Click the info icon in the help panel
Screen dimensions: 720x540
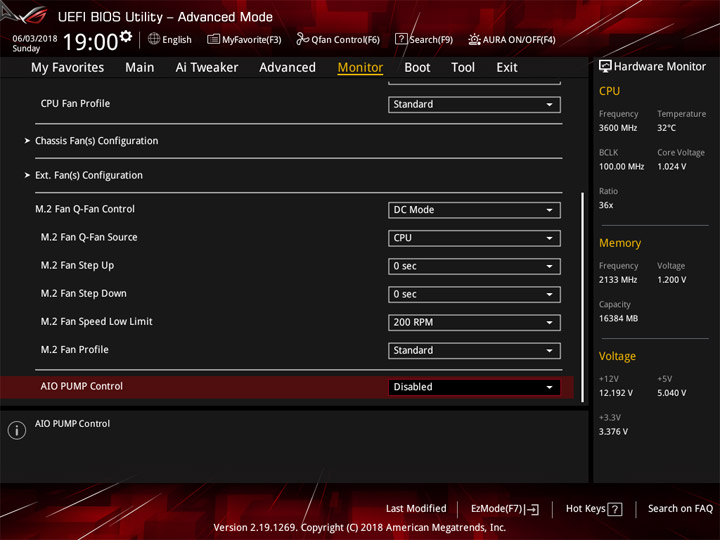[x=17, y=430]
